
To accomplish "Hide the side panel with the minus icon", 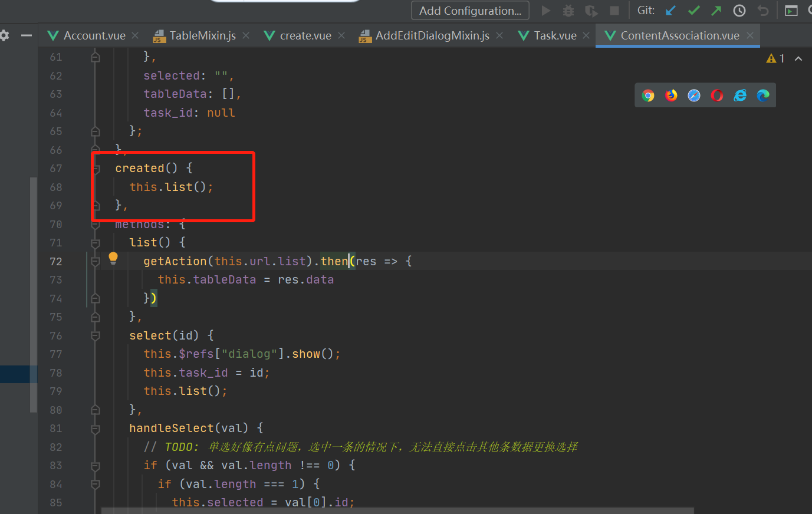I will 26,35.
